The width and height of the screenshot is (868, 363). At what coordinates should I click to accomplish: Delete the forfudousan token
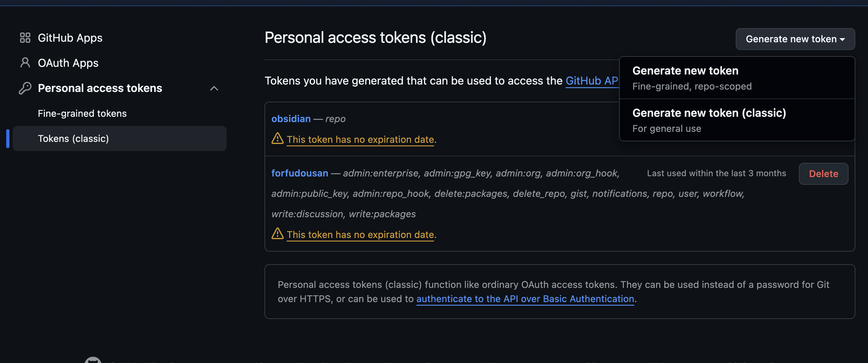(x=823, y=174)
